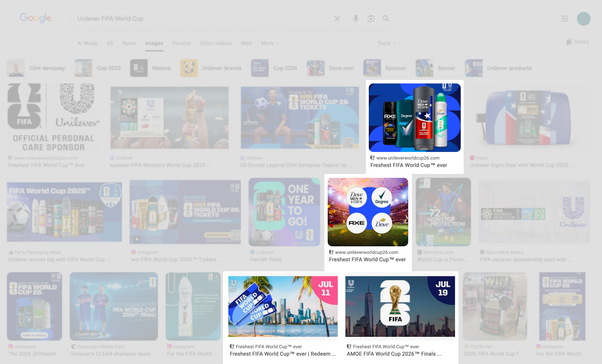Open the Sure deodorant Instagram image

[193, 306]
